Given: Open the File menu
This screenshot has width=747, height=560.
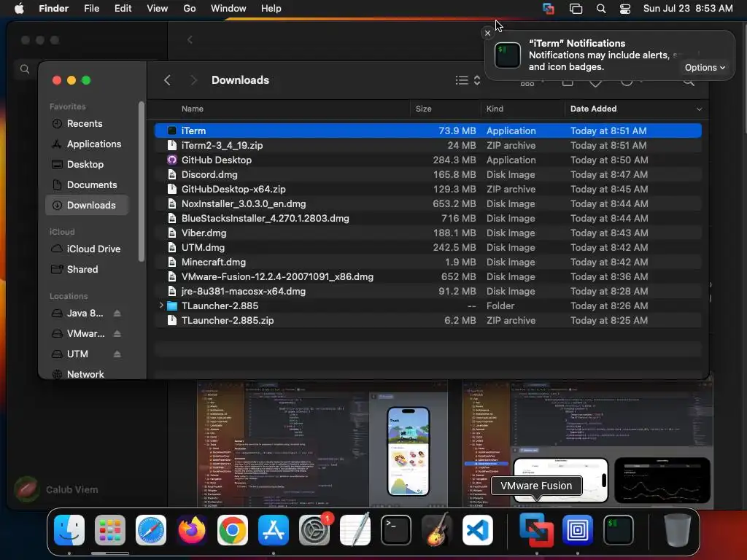Looking at the screenshot, I should tap(91, 9).
